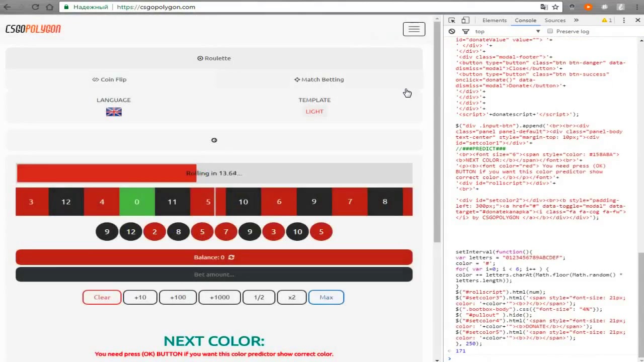Refresh balance with the sync icon

(x=231, y=257)
